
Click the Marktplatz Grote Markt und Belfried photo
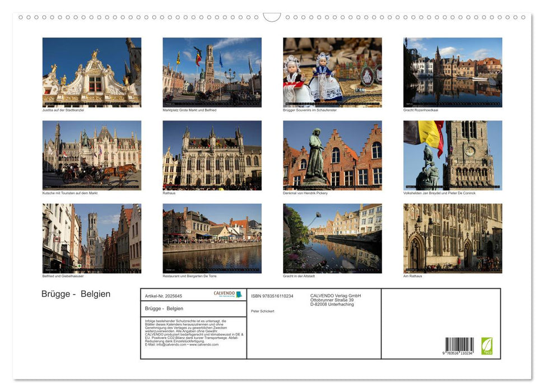pyautogui.click(x=212, y=72)
